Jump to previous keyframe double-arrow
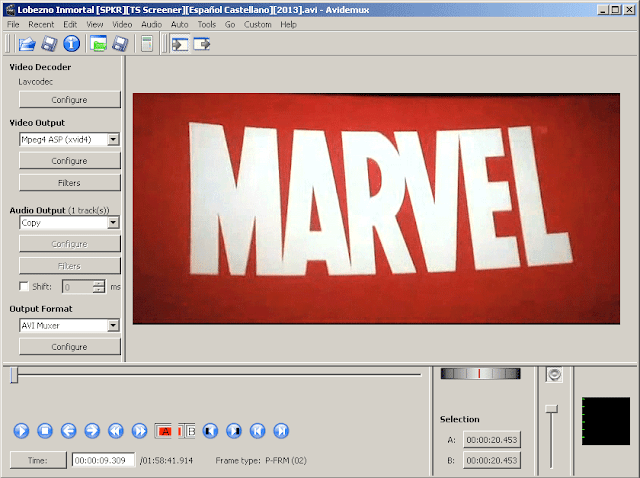Screen dimensions: 640x478 pos(116,431)
